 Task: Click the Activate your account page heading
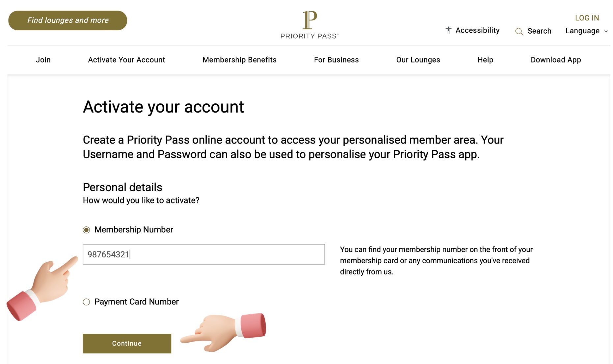[164, 106]
